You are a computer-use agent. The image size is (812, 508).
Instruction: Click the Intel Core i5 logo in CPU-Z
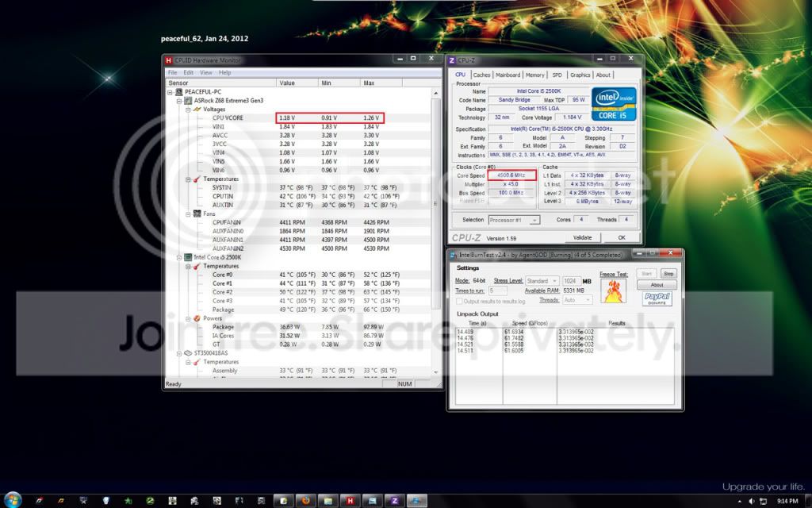point(614,104)
